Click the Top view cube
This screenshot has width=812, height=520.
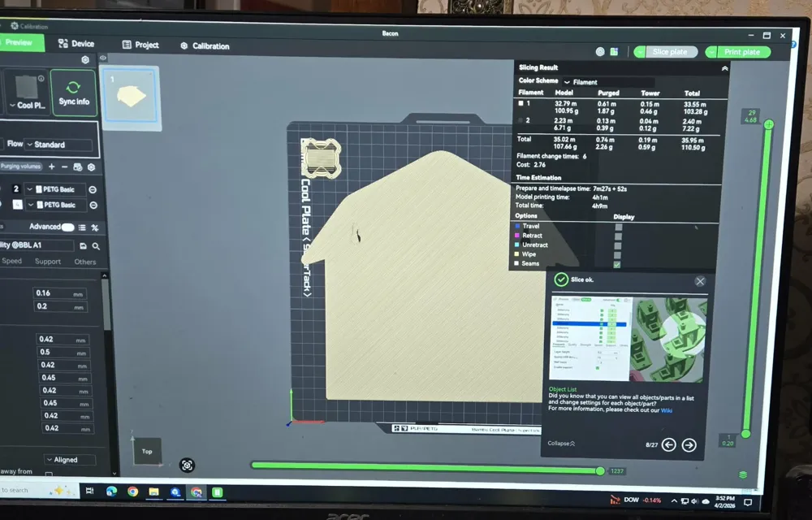tap(147, 451)
